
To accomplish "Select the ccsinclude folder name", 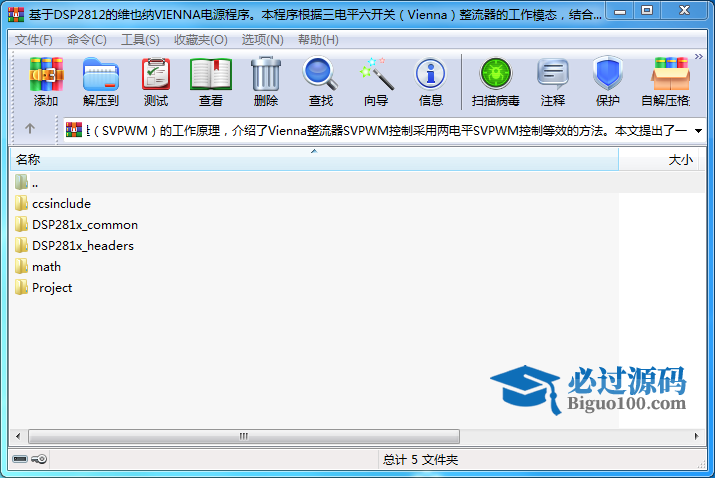I will 62,203.
